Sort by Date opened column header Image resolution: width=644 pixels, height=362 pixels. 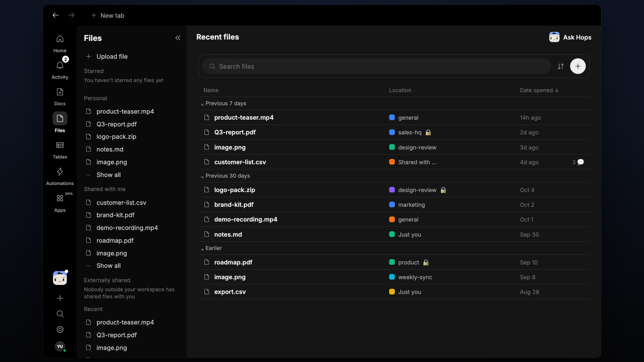[x=539, y=90]
